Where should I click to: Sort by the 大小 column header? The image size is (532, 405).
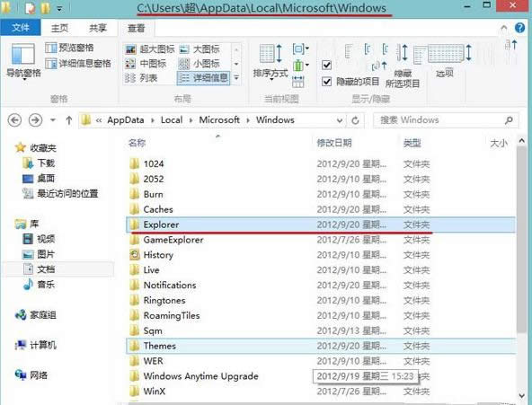[x=499, y=144]
